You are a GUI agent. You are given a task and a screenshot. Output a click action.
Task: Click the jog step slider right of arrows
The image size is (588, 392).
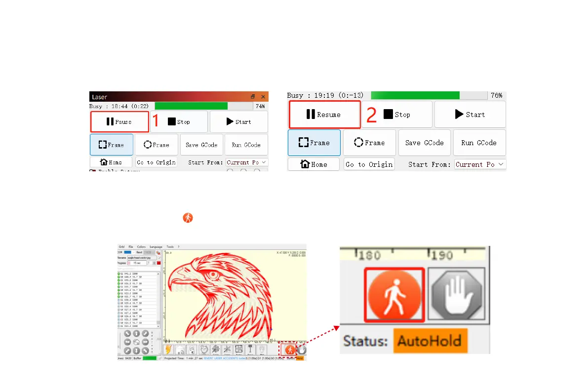point(159,341)
